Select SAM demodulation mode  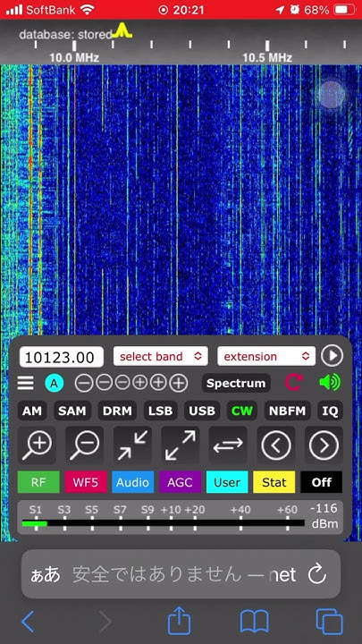(x=72, y=411)
